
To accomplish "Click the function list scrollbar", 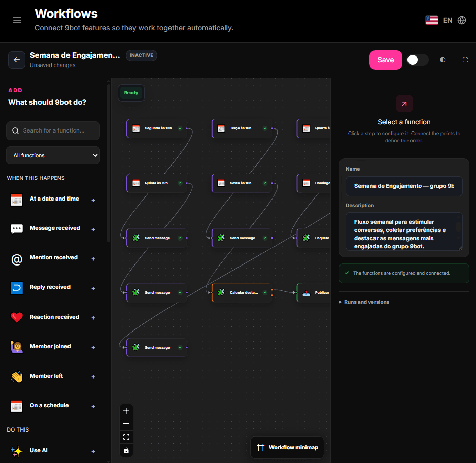I will (x=109, y=163).
